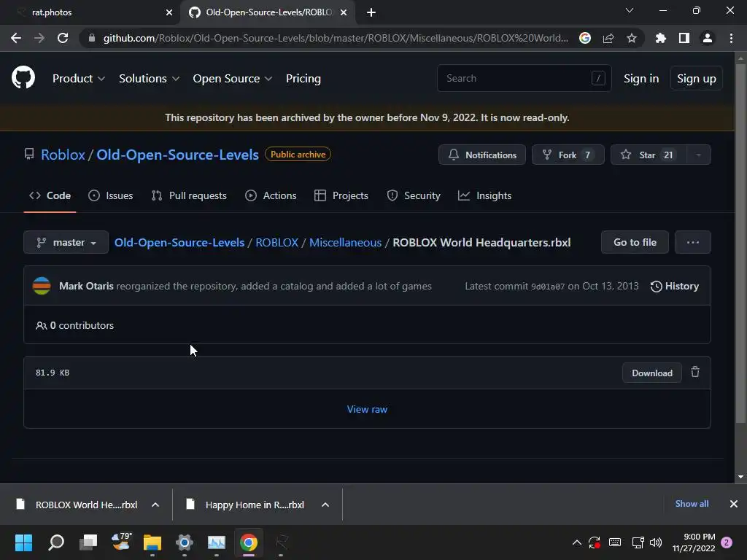Expand the Product menu

coord(79,79)
